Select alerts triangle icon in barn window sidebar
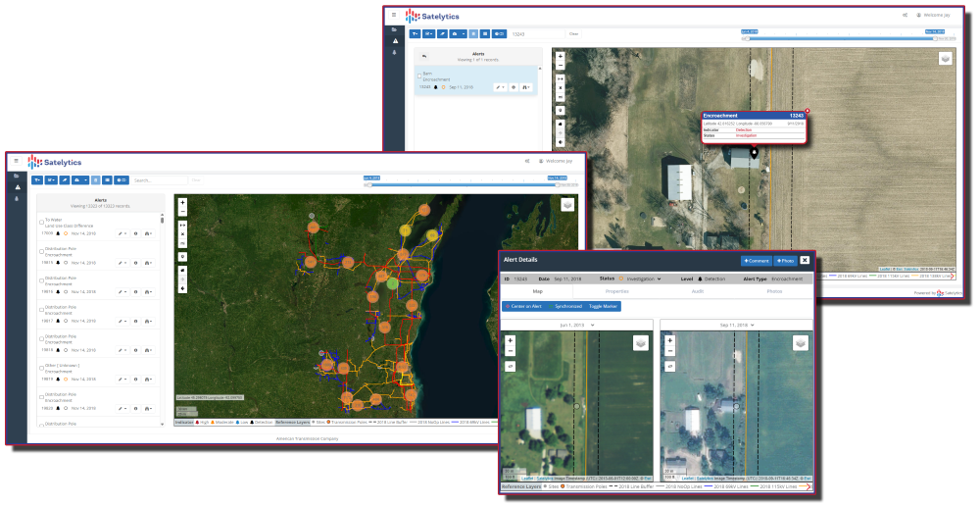Viewport: 980px width, 507px height. click(x=394, y=40)
